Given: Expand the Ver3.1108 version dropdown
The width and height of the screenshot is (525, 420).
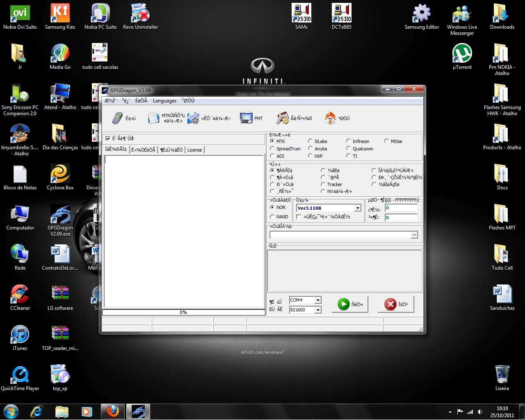Looking at the screenshot, I should click(358, 208).
